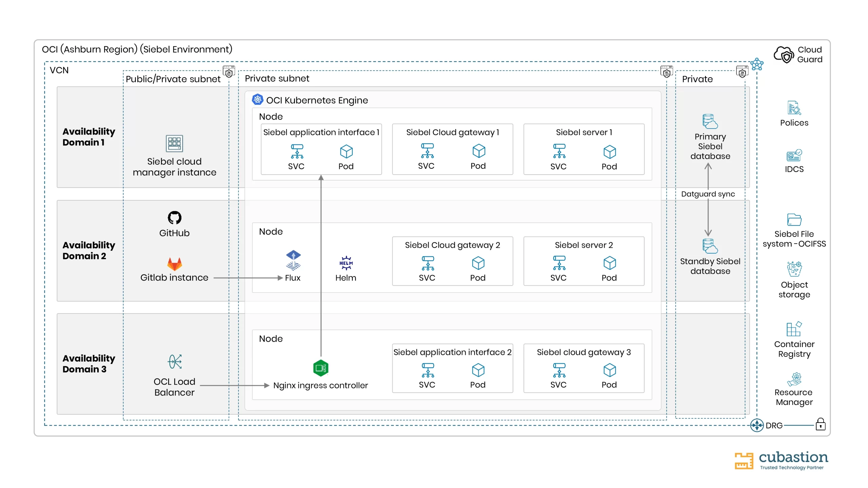Select the Flux icon
This screenshot has width=868, height=488.
coord(293,260)
